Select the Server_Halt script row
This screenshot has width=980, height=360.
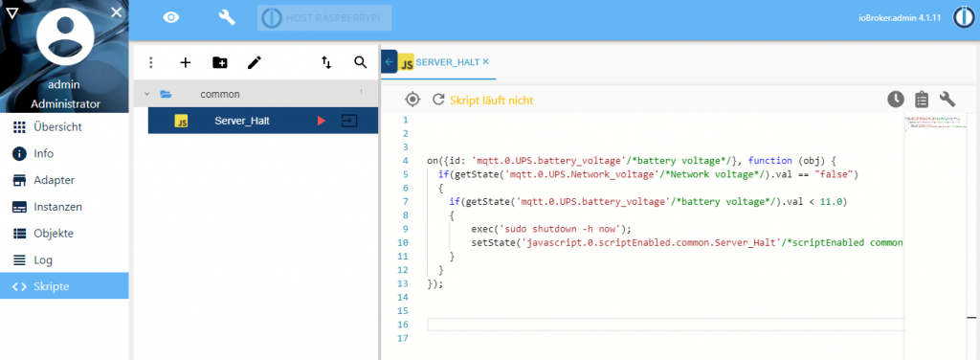click(x=263, y=121)
